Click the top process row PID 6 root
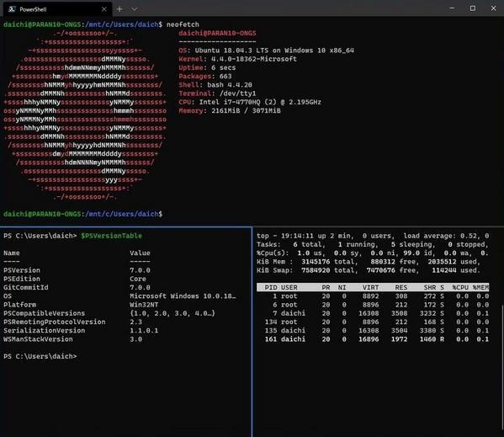The width and height of the screenshot is (504, 437). pos(373,305)
